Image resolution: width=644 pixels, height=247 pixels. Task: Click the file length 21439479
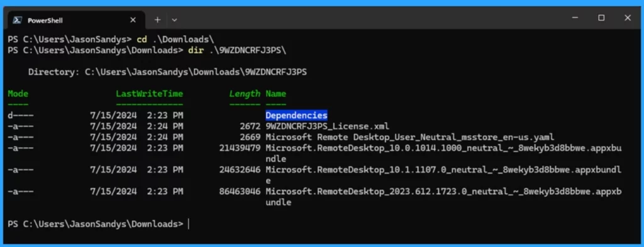click(240, 148)
